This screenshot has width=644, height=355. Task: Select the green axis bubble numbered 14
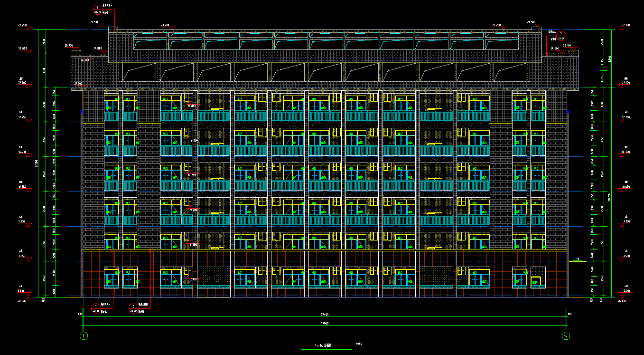pyautogui.click(x=566, y=336)
